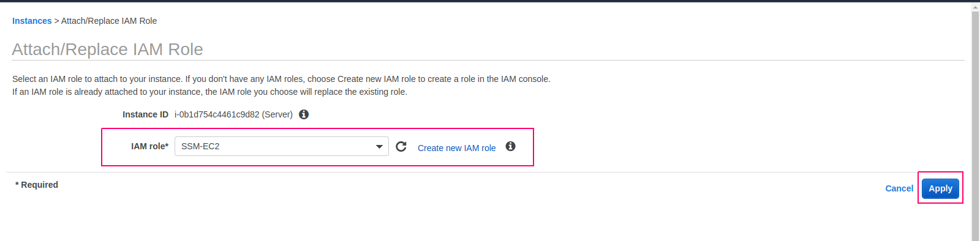Click the * Required note
Image resolution: width=980 pixels, height=241 pixels.
point(37,185)
